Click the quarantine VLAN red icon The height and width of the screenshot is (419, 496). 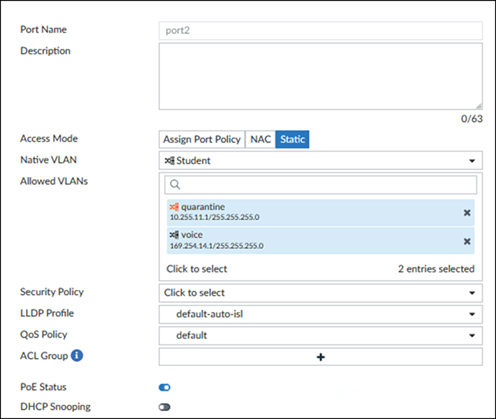click(x=174, y=207)
